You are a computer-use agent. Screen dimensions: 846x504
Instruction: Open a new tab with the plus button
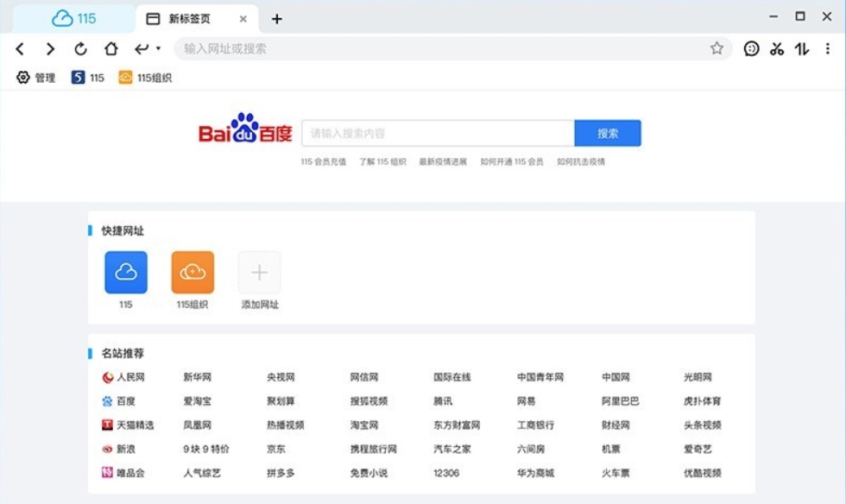coord(277,19)
